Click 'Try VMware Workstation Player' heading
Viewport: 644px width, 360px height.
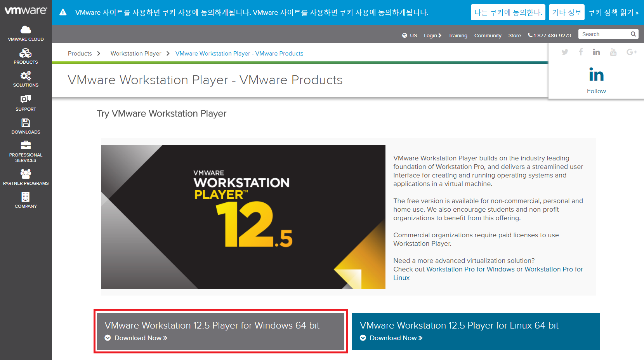click(x=161, y=113)
